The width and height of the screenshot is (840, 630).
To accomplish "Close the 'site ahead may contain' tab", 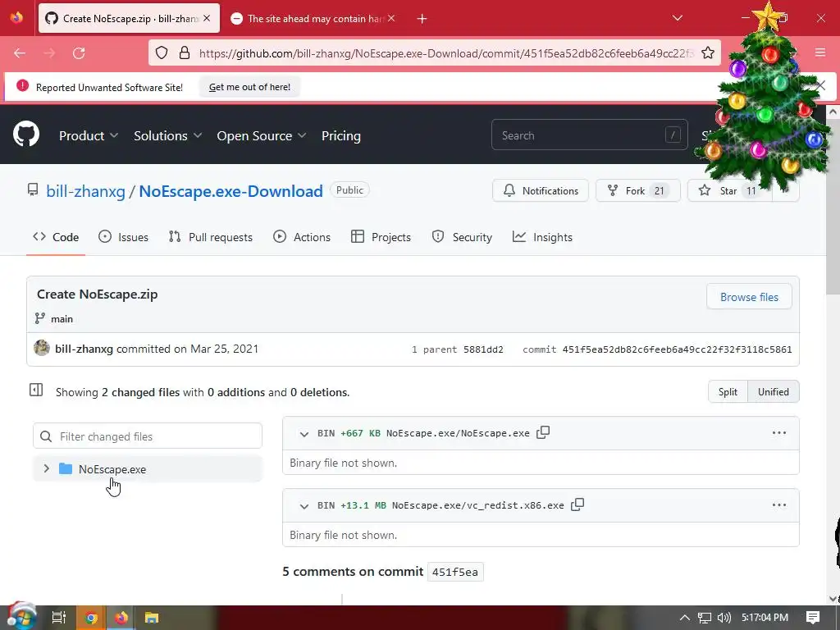I will 391,18.
